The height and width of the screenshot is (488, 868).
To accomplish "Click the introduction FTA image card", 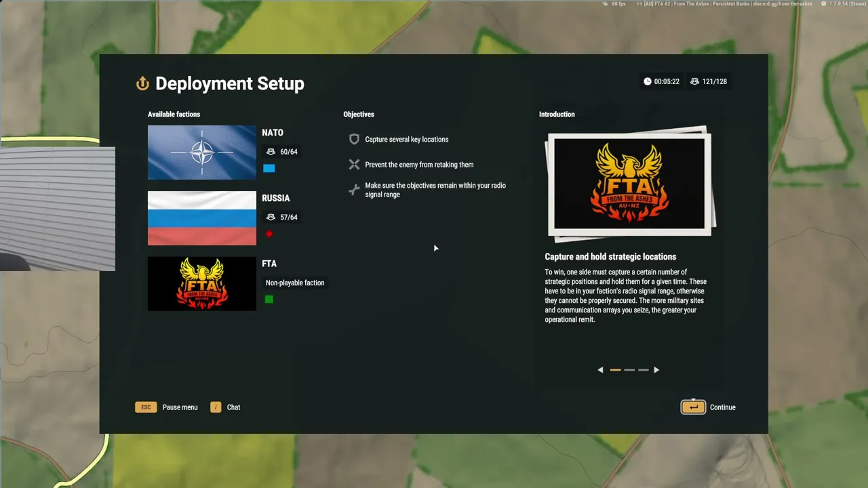I will point(630,183).
